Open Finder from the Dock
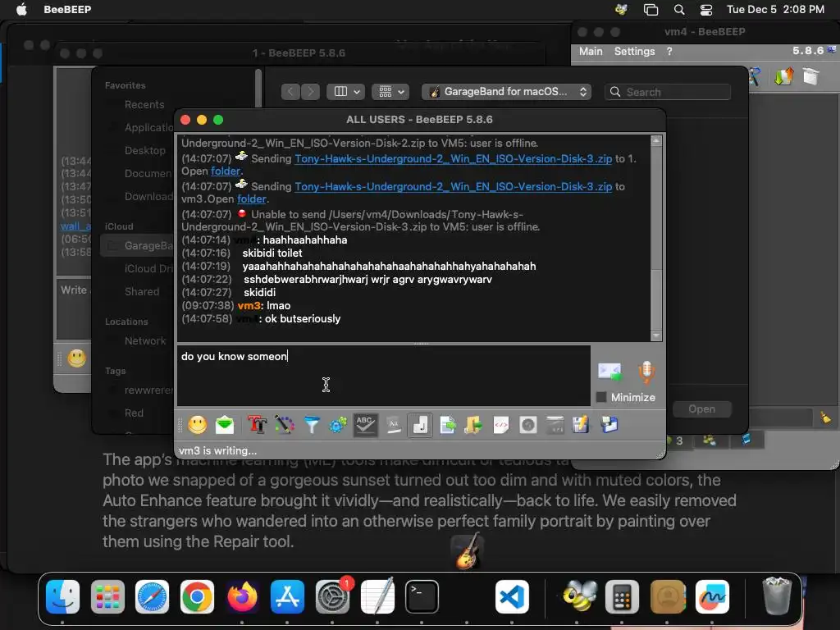Viewport: 840px width, 630px height. pyautogui.click(x=62, y=597)
